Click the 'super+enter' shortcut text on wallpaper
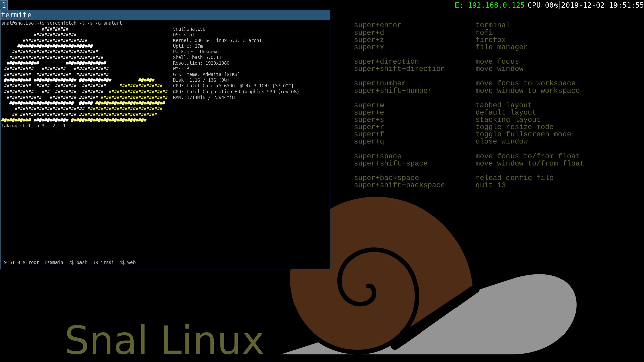Screen dimensions: 644x362 pyautogui.click(x=377, y=25)
